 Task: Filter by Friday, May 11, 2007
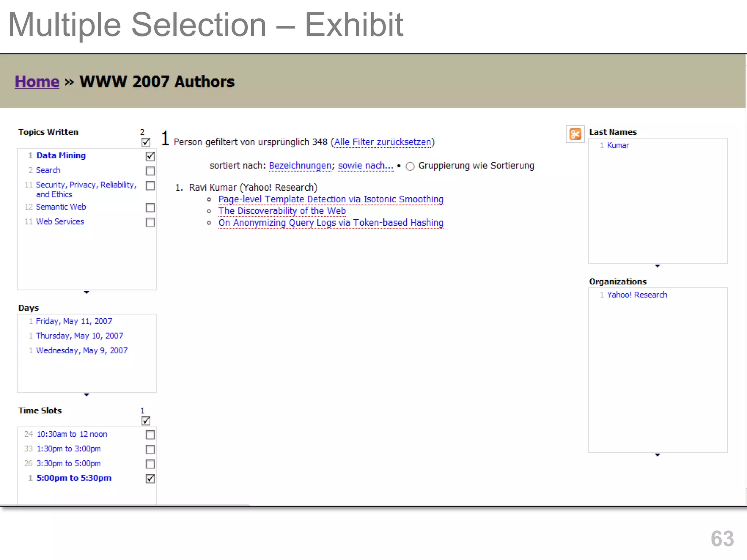click(x=74, y=321)
